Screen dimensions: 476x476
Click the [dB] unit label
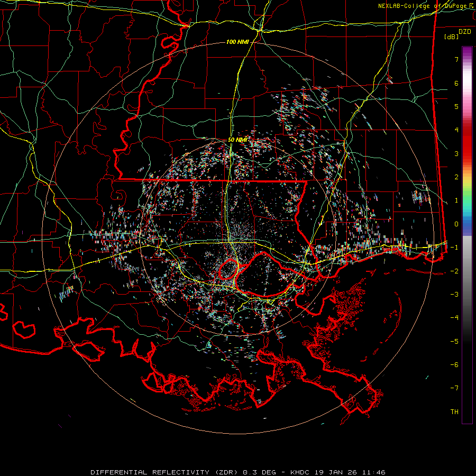[452, 36]
